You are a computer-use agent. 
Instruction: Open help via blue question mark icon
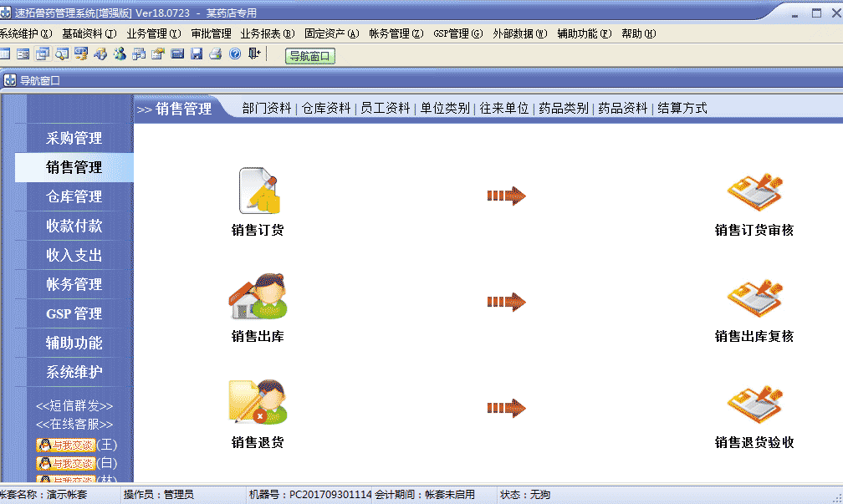[235, 53]
